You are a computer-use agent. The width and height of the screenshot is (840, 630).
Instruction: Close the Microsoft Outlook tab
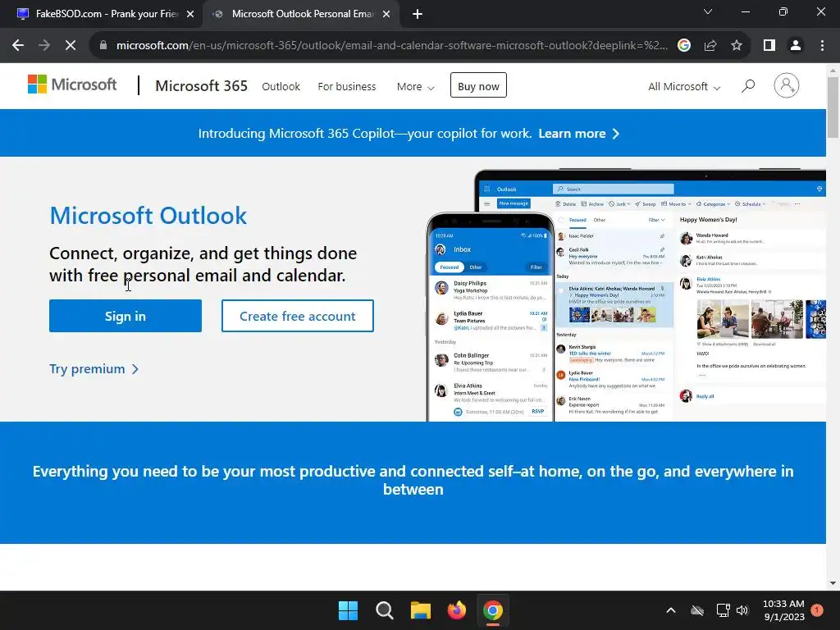(x=386, y=15)
